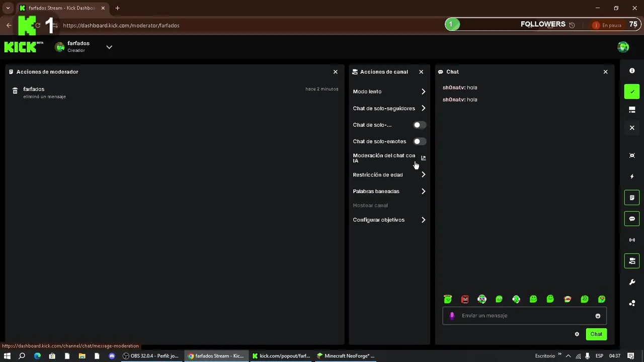The image size is (644, 362).
Task: Show hidden system tray icons
Action: click(568, 356)
